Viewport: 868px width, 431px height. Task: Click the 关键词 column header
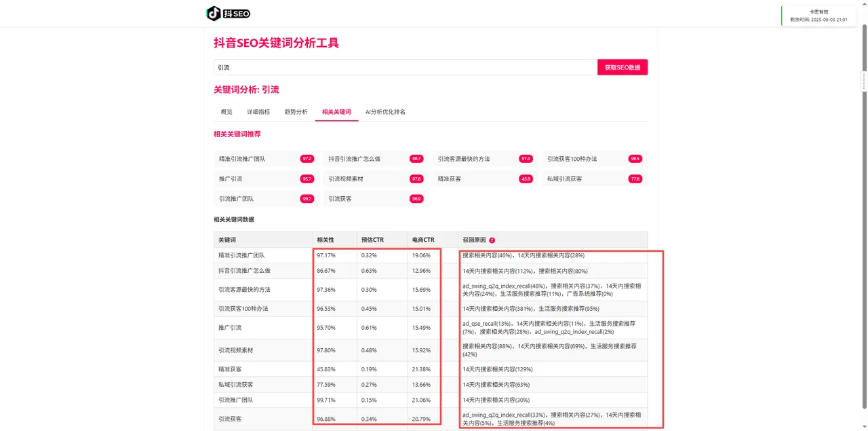click(x=263, y=240)
